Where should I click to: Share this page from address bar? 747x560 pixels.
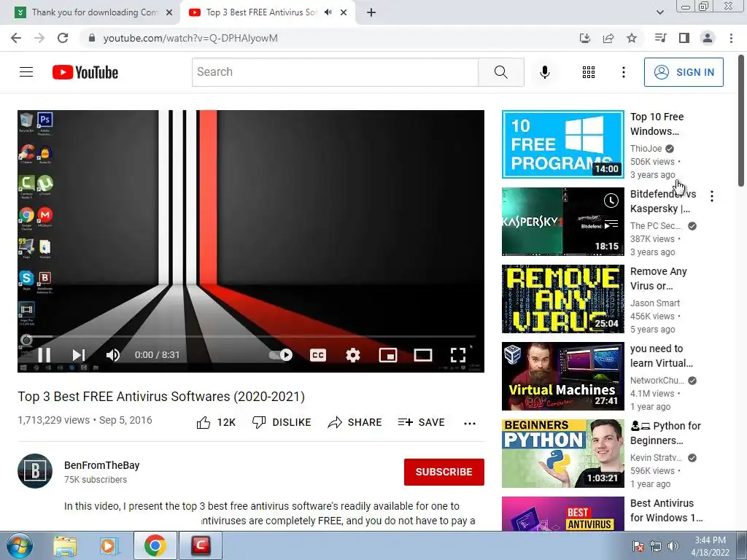pos(608,38)
